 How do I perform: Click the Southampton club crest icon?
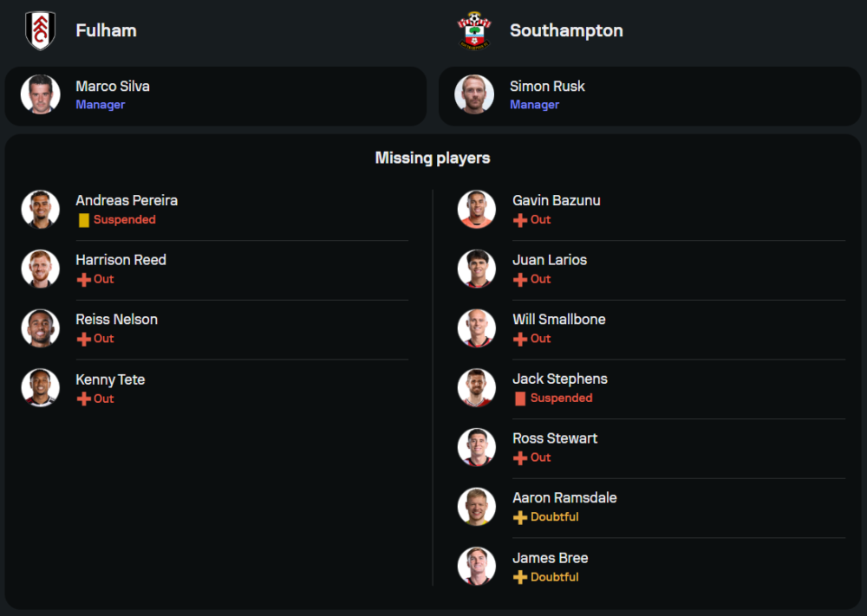474,30
